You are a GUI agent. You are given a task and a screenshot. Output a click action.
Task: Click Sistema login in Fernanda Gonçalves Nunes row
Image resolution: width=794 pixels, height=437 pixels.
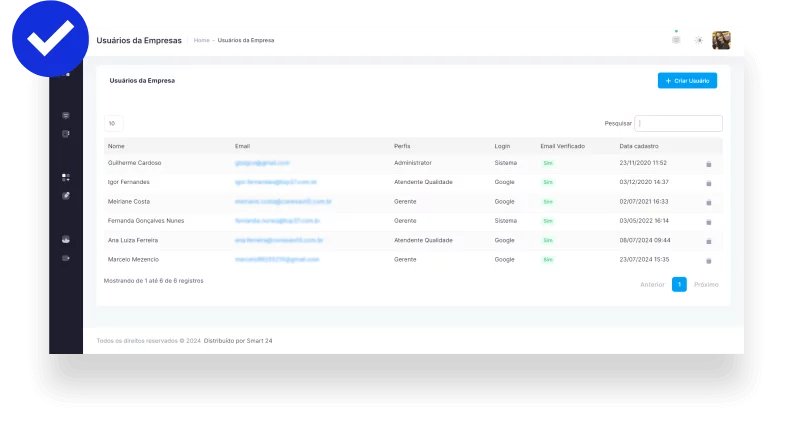505,221
